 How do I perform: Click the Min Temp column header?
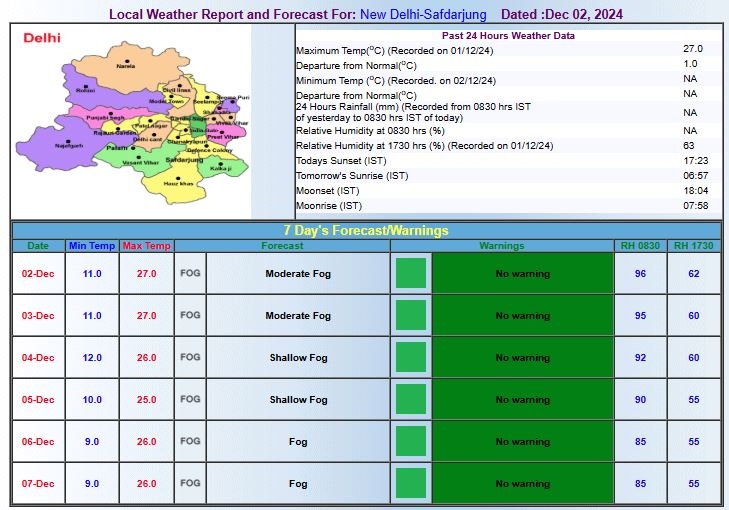click(x=92, y=245)
